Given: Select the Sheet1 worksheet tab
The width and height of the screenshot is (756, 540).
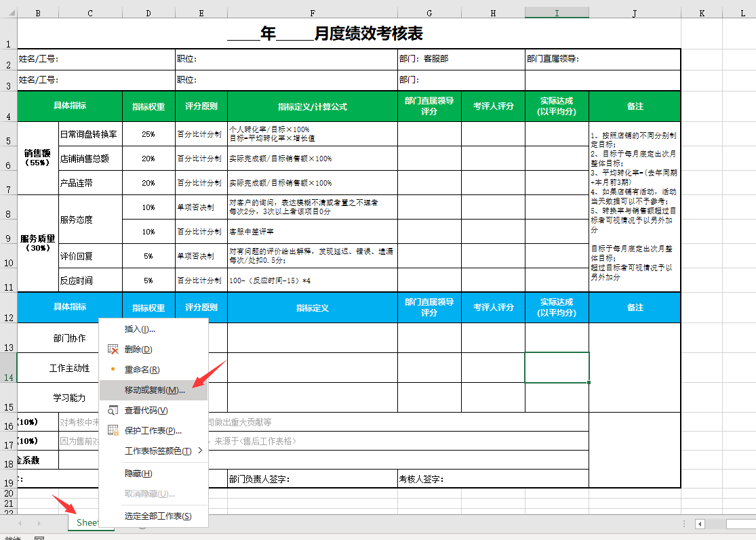Looking at the screenshot, I should click(87, 522).
